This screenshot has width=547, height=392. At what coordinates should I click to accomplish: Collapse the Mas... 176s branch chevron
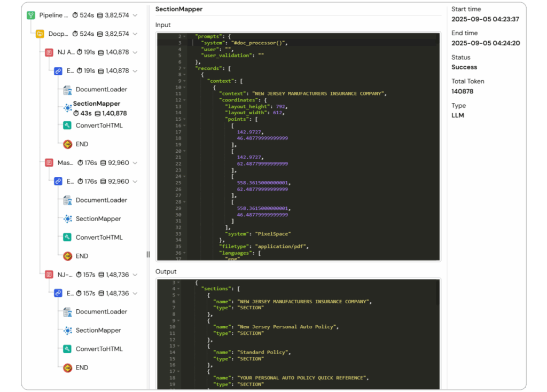point(135,163)
